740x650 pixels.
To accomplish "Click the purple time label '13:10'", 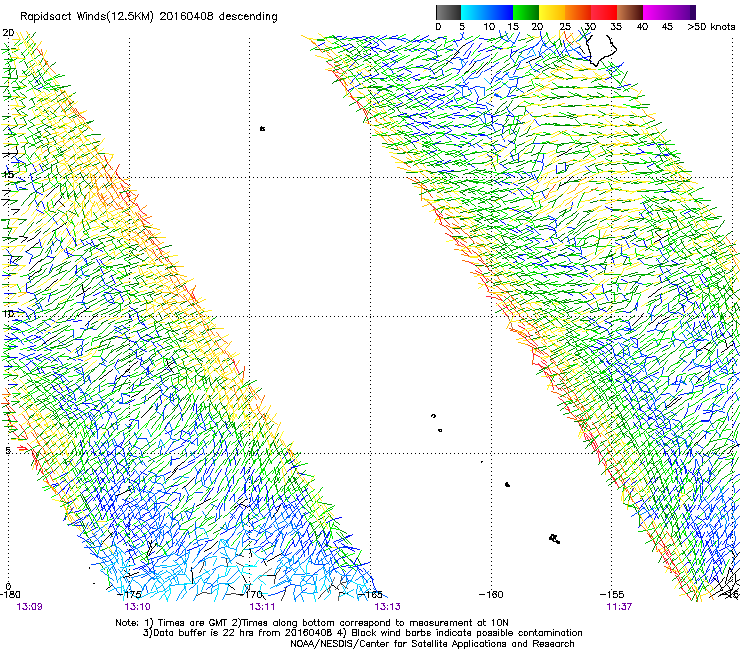I will point(137,606).
